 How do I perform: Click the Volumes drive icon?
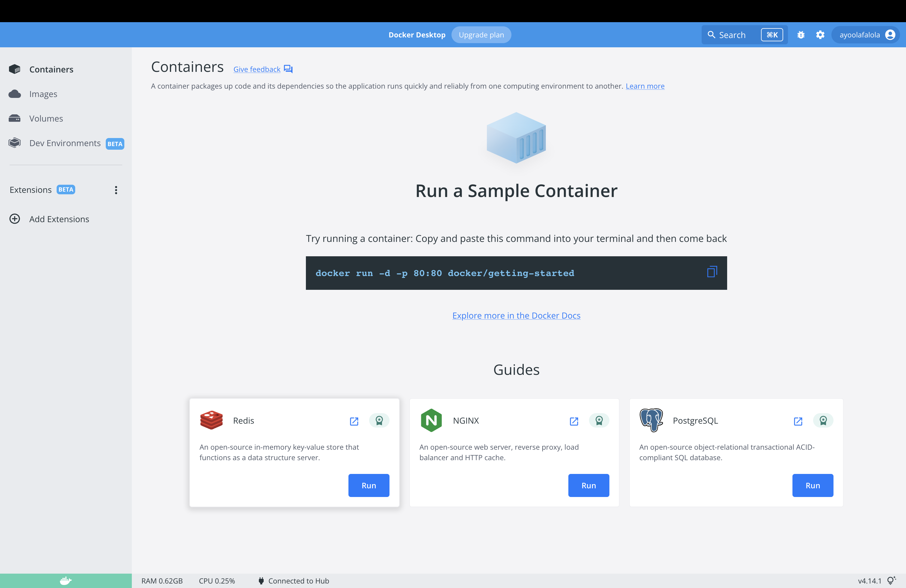14,118
